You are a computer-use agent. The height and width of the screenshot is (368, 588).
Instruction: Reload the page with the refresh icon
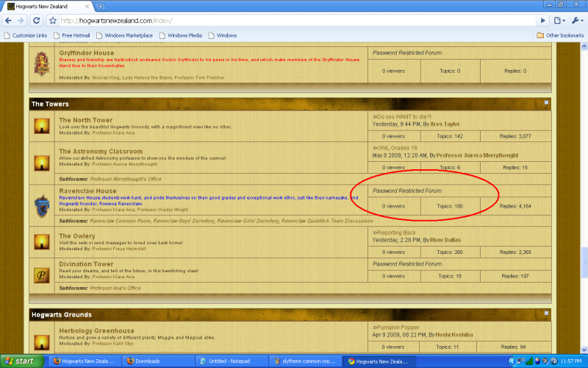[36, 21]
